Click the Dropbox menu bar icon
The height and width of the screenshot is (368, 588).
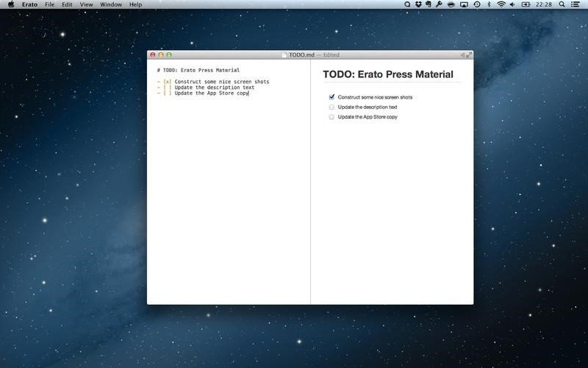(417, 4)
